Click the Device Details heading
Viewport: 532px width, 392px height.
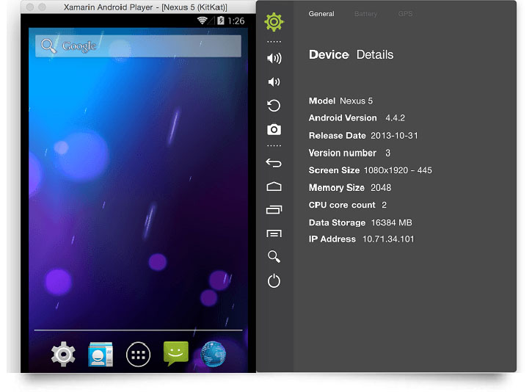coord(351,54)
